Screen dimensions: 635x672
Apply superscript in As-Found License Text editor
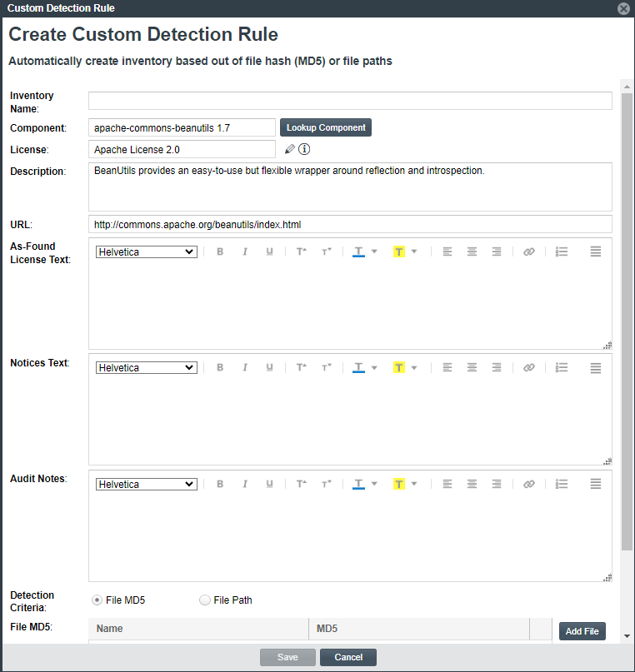[x=302, y=251]
